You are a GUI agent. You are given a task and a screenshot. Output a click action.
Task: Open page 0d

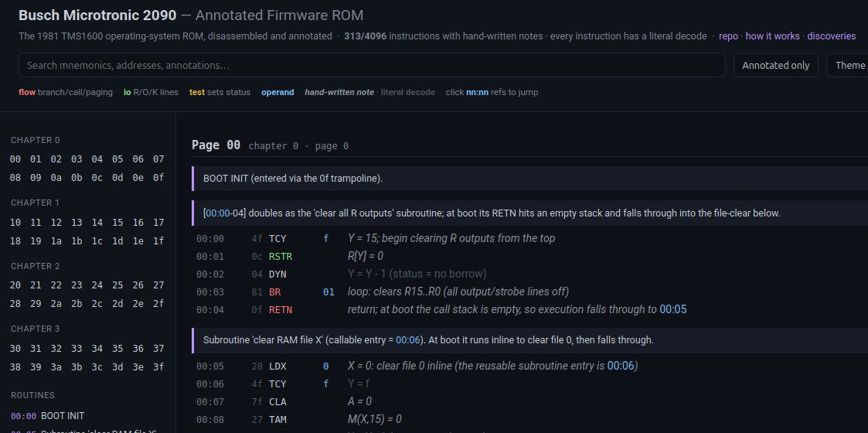pos(118,178)
